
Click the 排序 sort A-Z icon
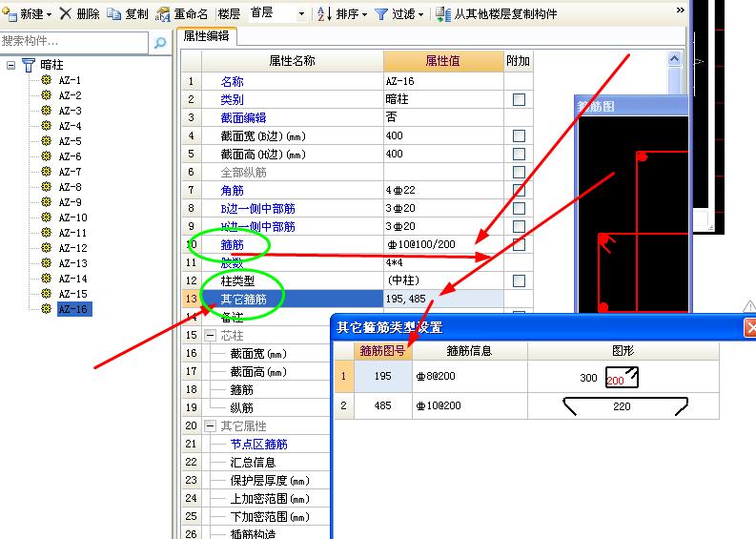click(324, 14)
